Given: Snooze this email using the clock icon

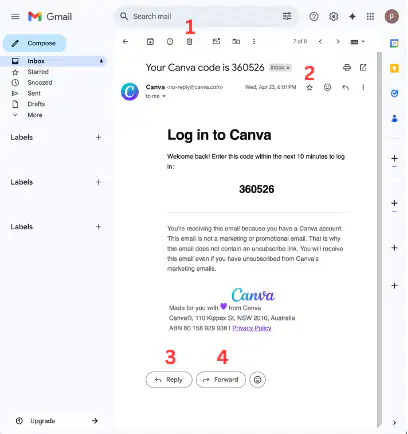Looking at the screenshot, I should tap(170, 42).
